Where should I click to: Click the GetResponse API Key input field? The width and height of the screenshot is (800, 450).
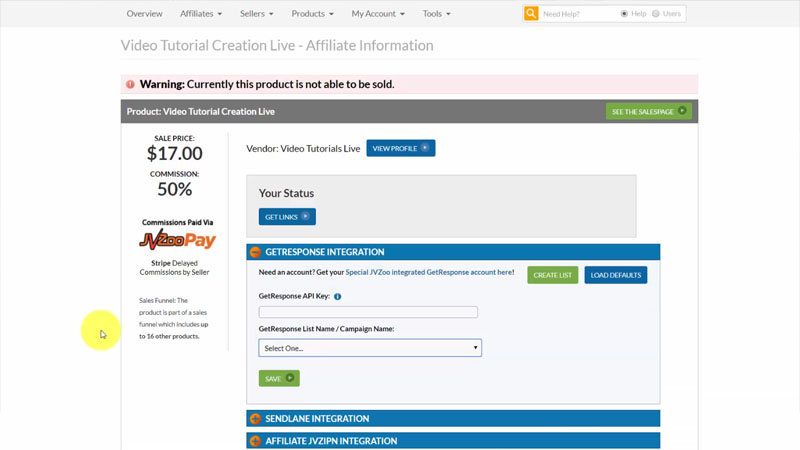click(x=368, y=312)
